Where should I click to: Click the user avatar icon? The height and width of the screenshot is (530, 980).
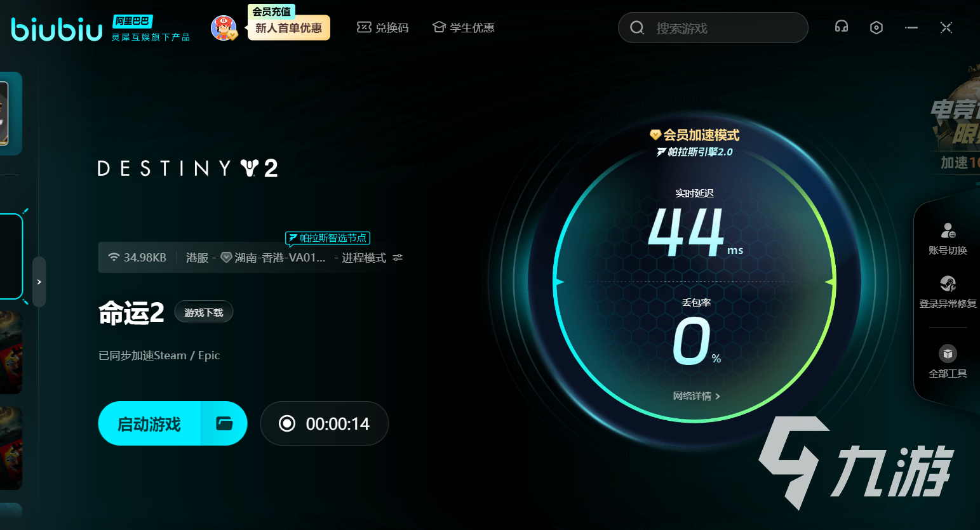[x=224, y=28]
